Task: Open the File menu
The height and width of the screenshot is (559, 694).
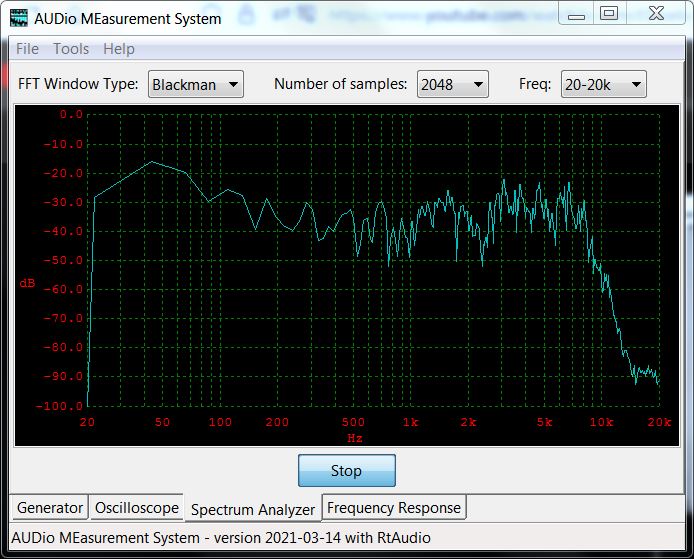Action: click(27, 49)
